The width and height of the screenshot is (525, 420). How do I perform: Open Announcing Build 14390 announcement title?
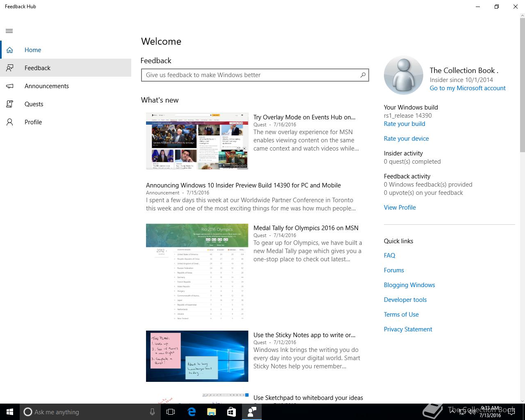click(243, 185)
